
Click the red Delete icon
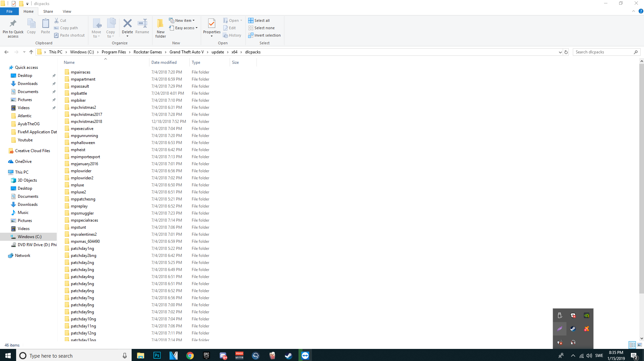128,23
